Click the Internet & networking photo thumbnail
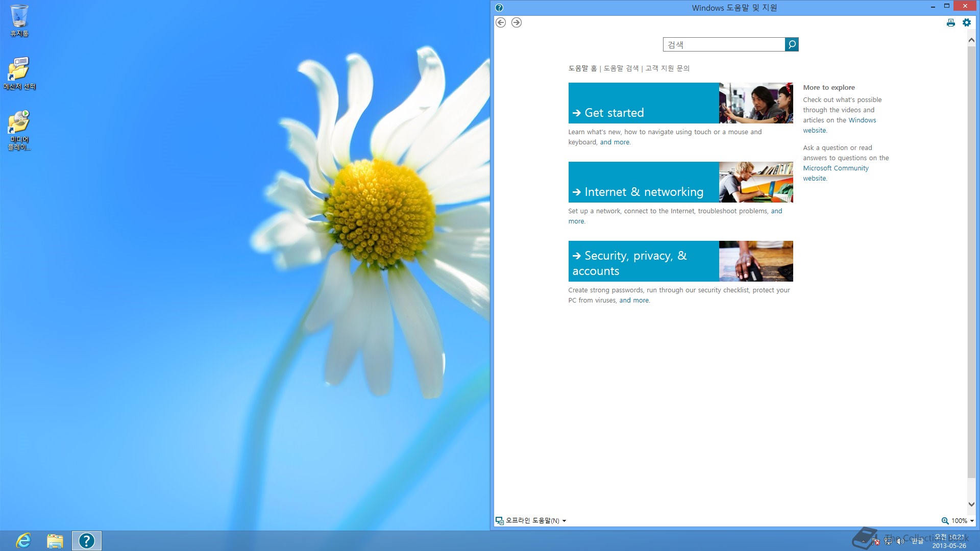980x551 pixels. pos(756,182)
